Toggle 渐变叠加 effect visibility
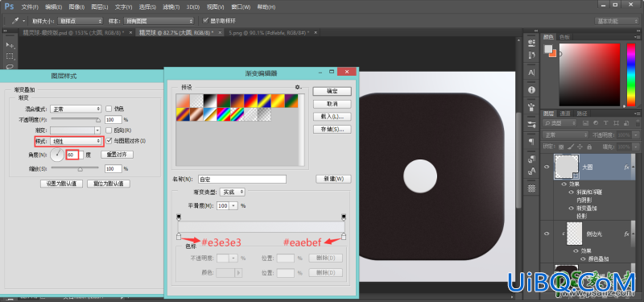 [x=572, y=209]
